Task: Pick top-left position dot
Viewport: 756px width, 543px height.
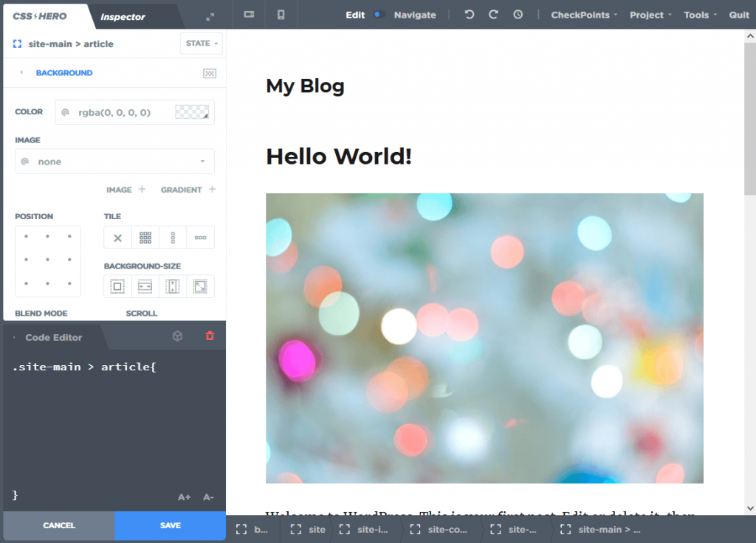Action: pos(25,237)
